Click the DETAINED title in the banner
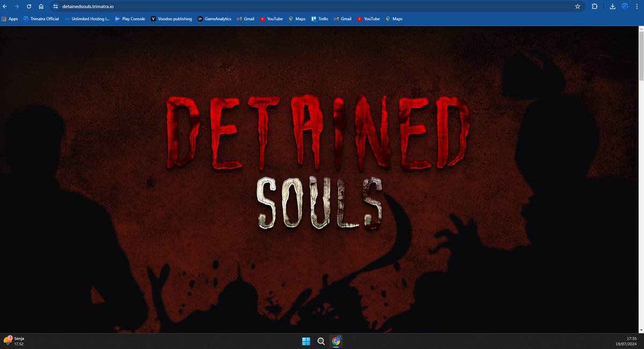 [317, 132]
